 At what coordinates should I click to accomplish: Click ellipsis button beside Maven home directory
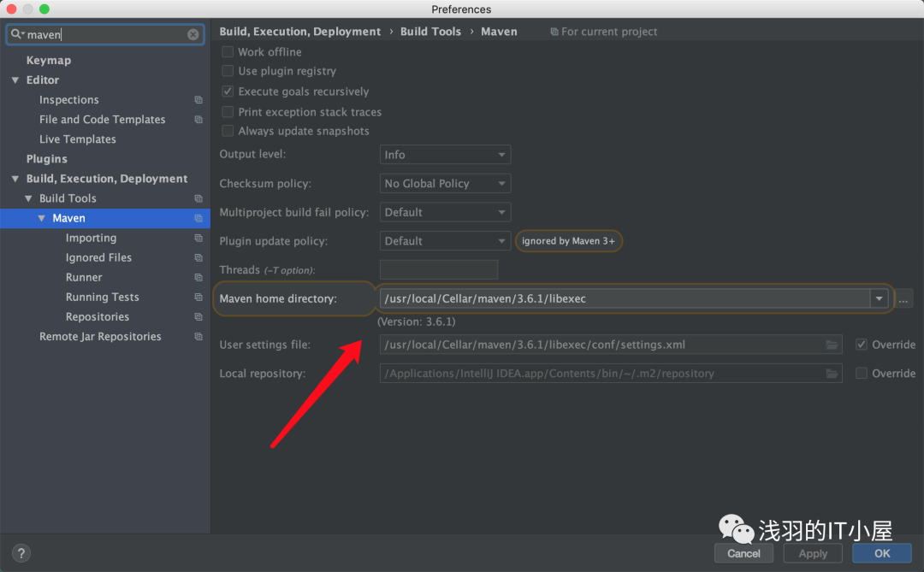pos(903,298)
